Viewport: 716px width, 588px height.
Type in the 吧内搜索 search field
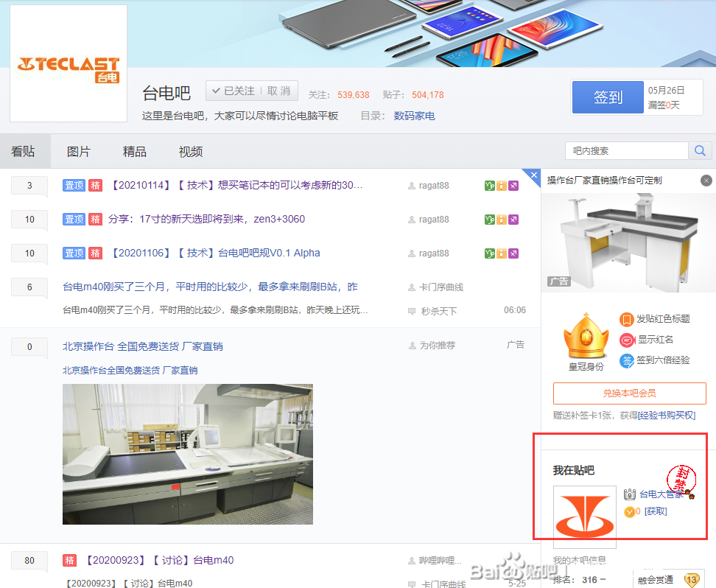[626, 150]
